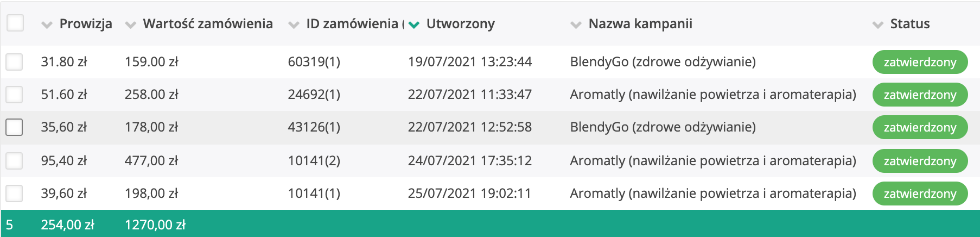
Task: Tick the select-all checkbox in header
Action: pos(15,23)
